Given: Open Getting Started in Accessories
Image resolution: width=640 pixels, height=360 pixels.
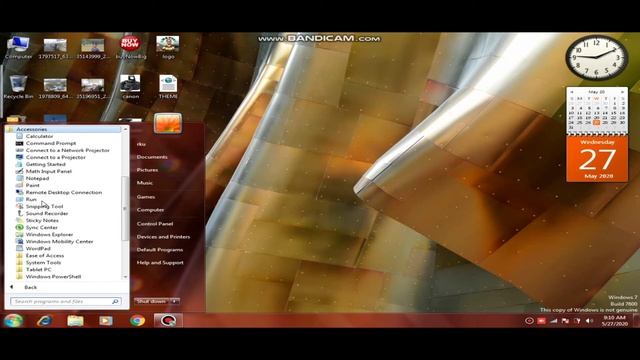Looking at the screenshot, I should coord(45,164).
